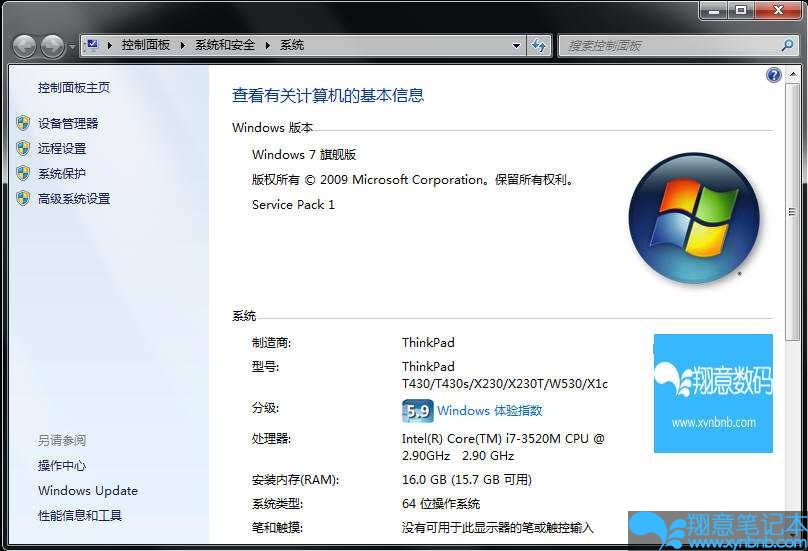Close the System window

pos(779,10)
